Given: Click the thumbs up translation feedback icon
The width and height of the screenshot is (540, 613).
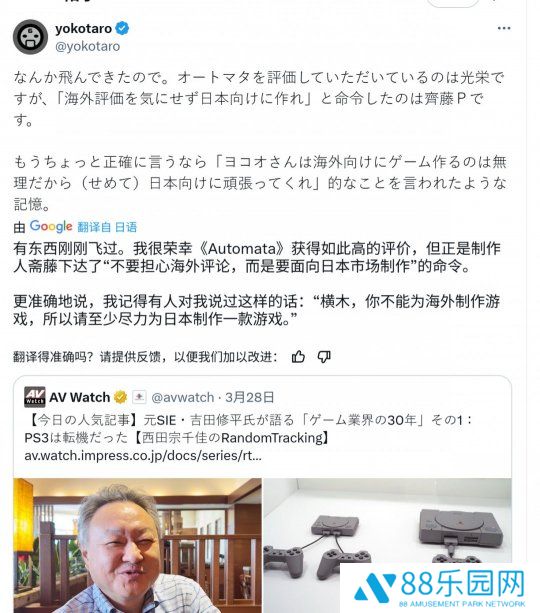Looking at the screenshot, I should tap(298, 357).
